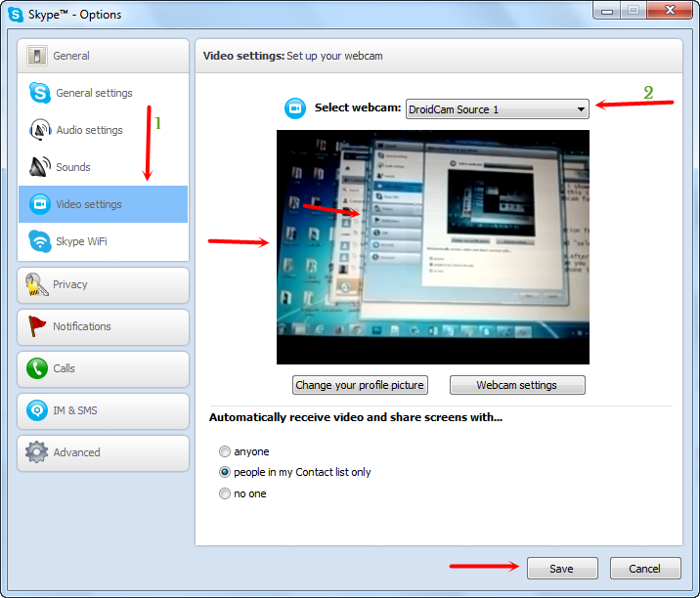This screenshot has width=700, height=598.
Task: Select the Video settings entry
Action: click(x=103, y=204)
